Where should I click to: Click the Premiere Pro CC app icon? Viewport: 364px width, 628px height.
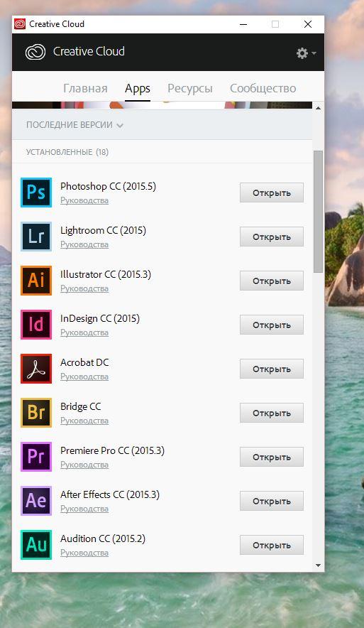tap(36, 457)
